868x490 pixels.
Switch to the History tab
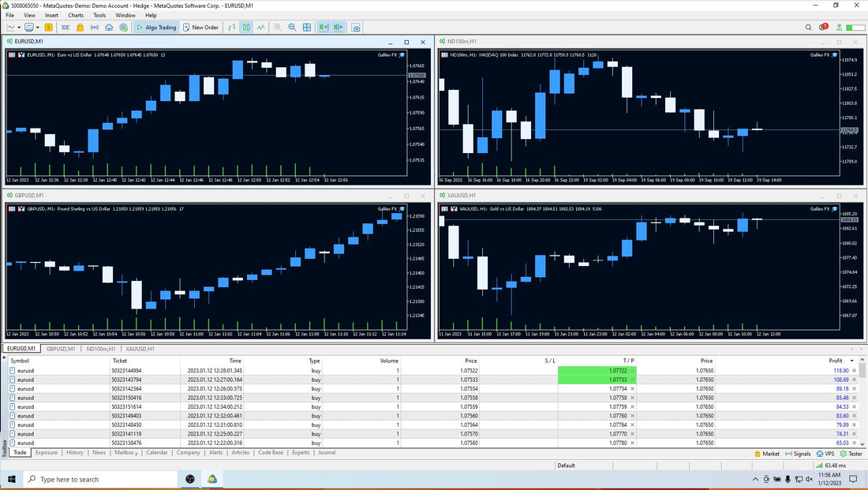click(75, 453)
